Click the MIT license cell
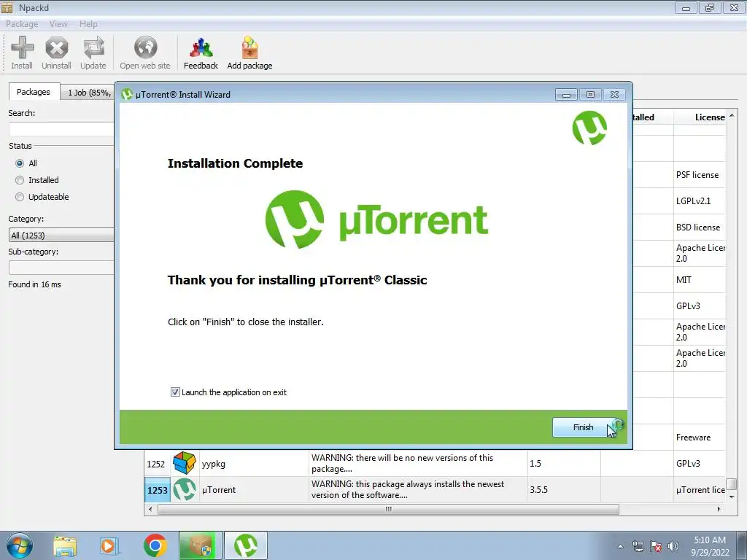 coord(700,279)
